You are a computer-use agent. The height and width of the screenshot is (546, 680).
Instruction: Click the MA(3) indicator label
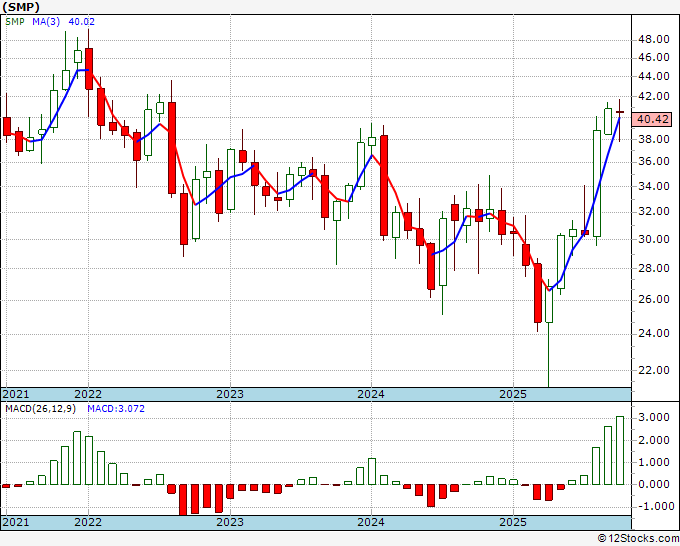coord(46,22)
